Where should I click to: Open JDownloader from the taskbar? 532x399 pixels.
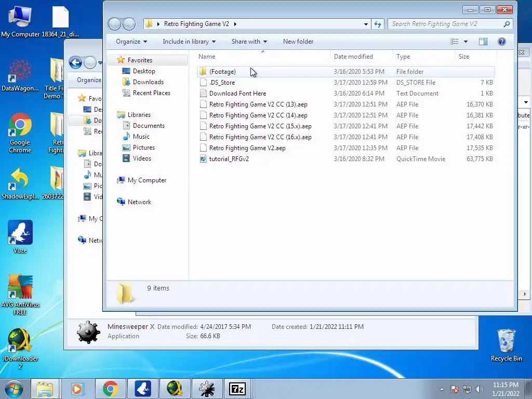[x=175, y=389]
